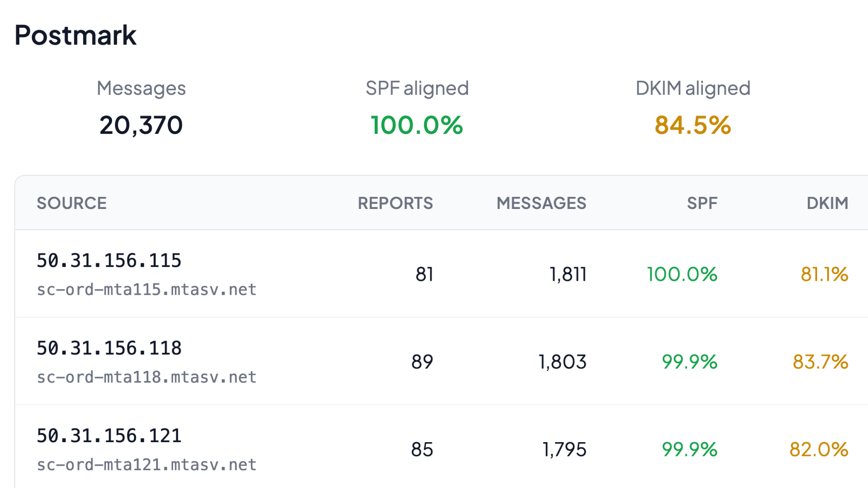Open details for IP 50.31.156.115
The image size is (868, 488).
click(109, 260)
